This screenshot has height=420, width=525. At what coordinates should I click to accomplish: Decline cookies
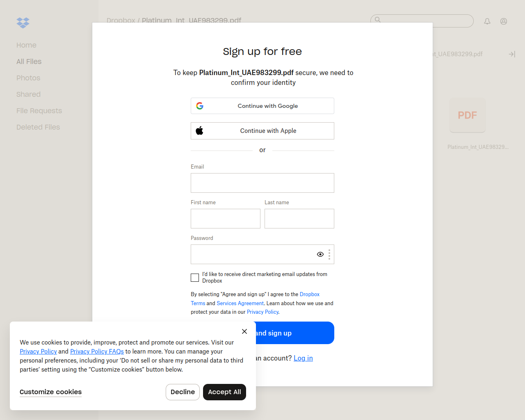pos(183,392)
